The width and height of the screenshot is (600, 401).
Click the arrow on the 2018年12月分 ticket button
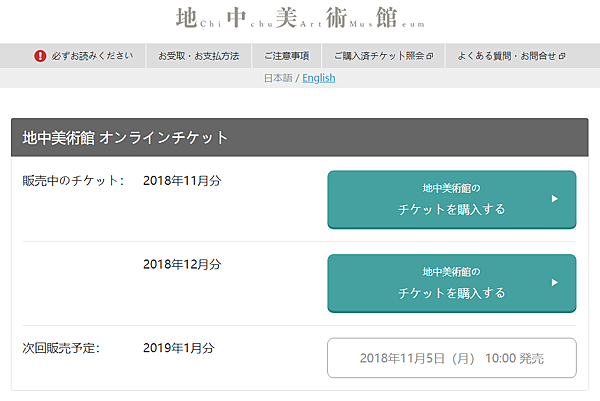(x=554, y=282)
